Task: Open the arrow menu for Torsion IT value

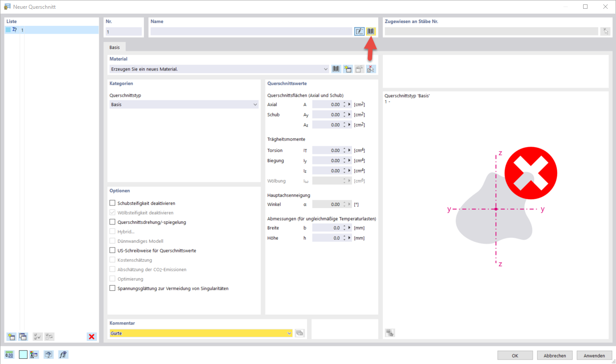Action: click(x=349, y=150)
